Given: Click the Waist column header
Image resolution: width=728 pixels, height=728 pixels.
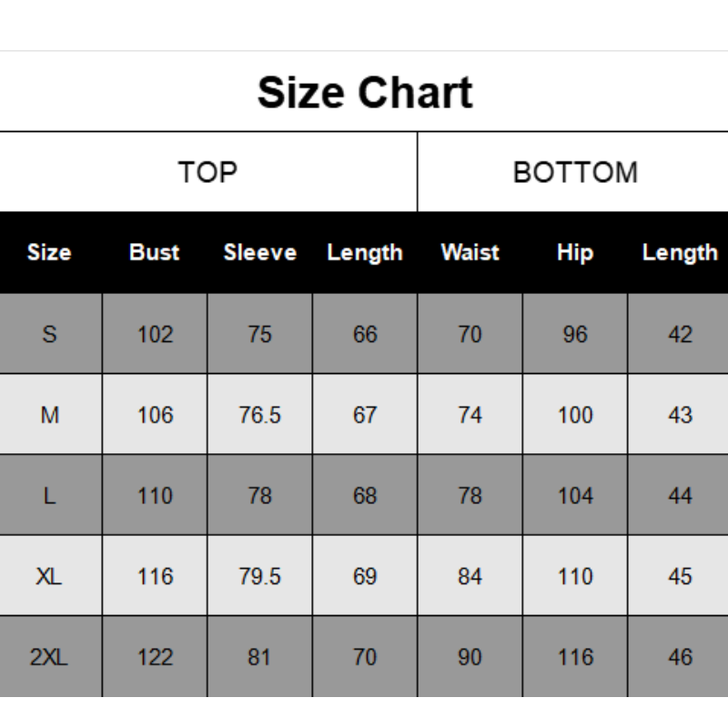Looking at the screenshot, I should click(470, 252).
